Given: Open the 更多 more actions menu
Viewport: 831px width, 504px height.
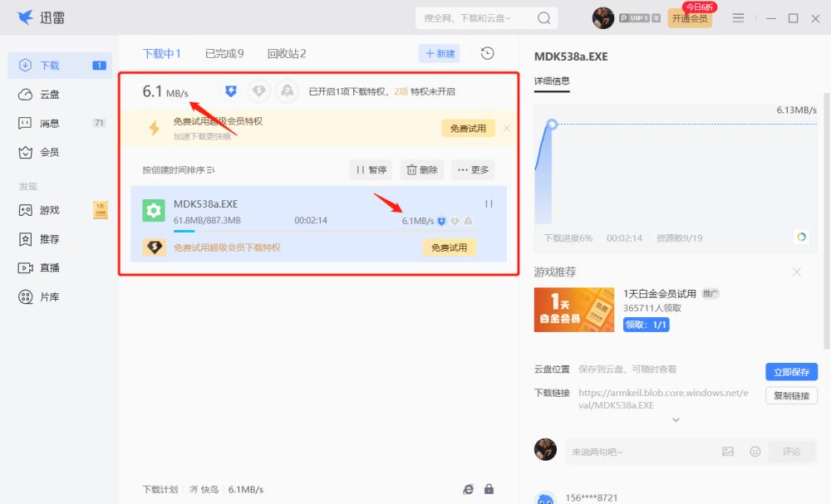Looking at the screenshot, I should (474, 170).
